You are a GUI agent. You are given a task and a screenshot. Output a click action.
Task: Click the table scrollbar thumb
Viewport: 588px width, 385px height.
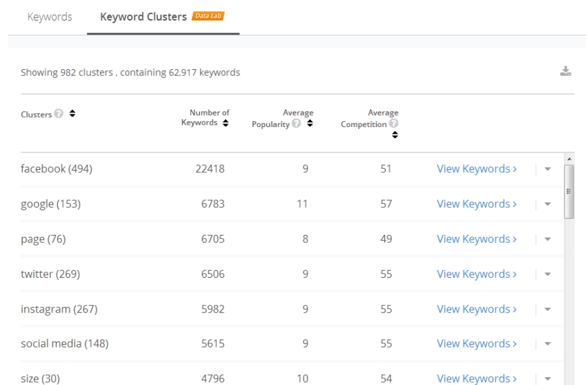(569, 192)
